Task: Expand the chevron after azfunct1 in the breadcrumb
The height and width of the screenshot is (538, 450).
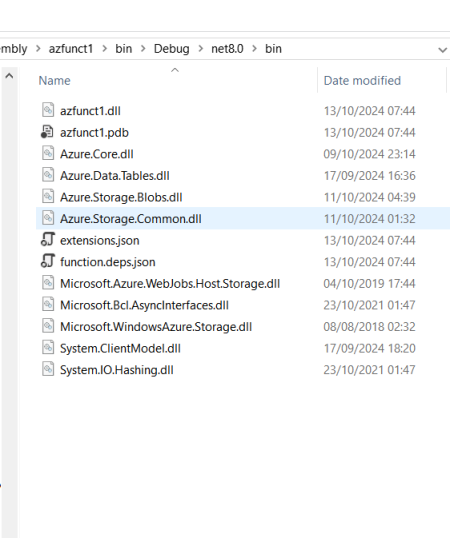Action: click(104, 49)
